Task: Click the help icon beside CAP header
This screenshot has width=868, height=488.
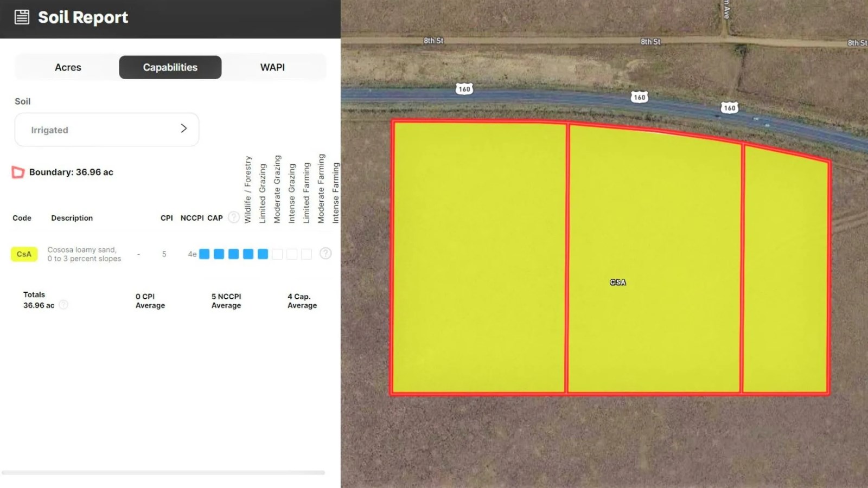Action: 233,217
